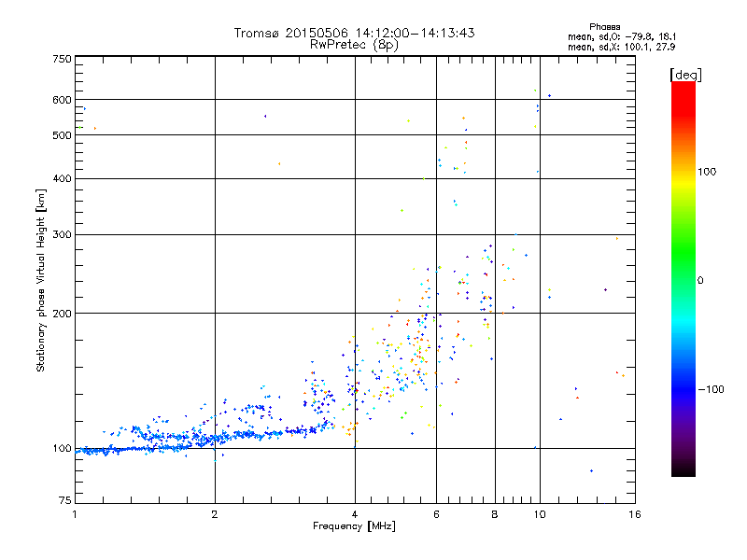The image size is (747, 560).
Task: Click the title "Tromsø 20150506 14:12:00-14:13:43"
Action: [x=354, y=33]
